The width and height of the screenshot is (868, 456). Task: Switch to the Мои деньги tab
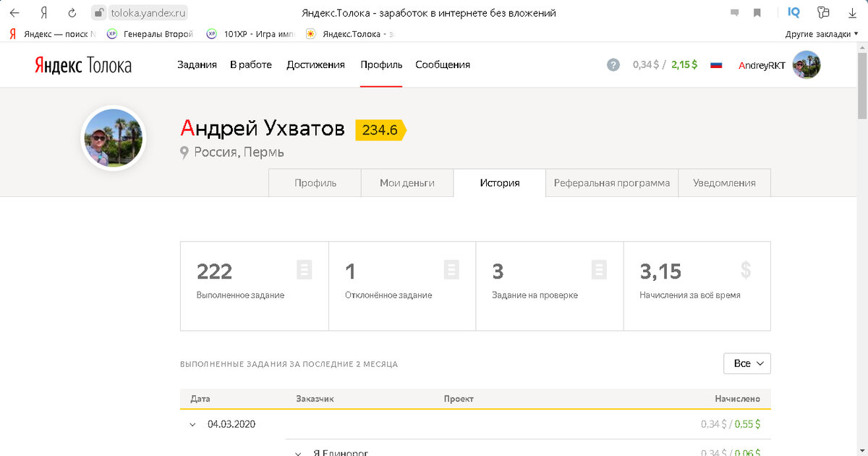[407, 183]
